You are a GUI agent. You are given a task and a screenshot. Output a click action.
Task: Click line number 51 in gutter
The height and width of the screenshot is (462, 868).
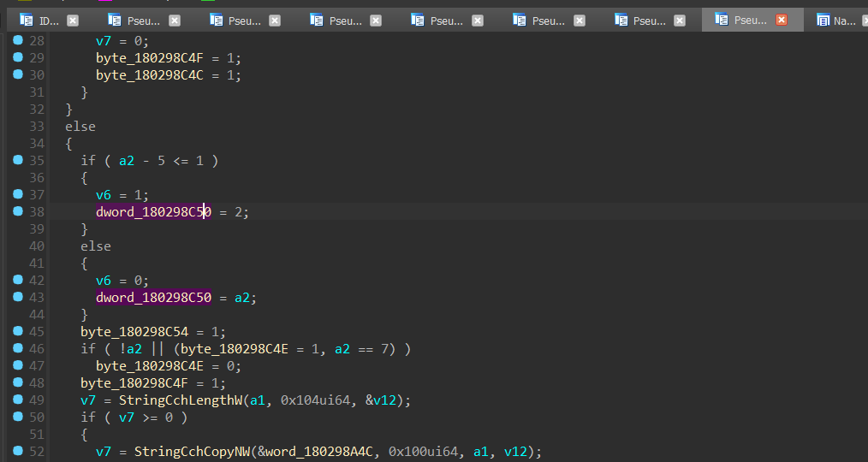click(x=37, y=435)
